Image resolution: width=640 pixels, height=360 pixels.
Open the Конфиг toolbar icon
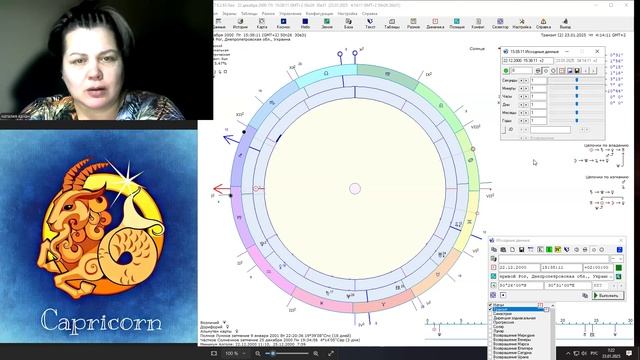pos(478,23)
